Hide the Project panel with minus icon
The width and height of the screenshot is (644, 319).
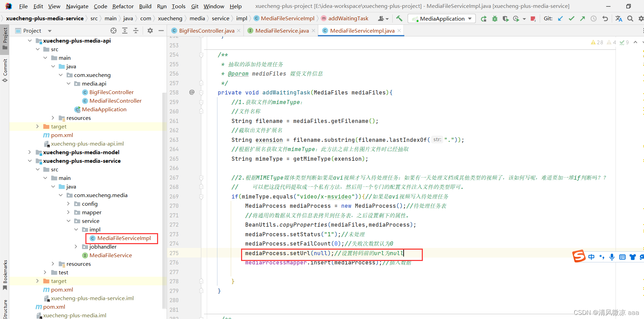pos(161,31)
